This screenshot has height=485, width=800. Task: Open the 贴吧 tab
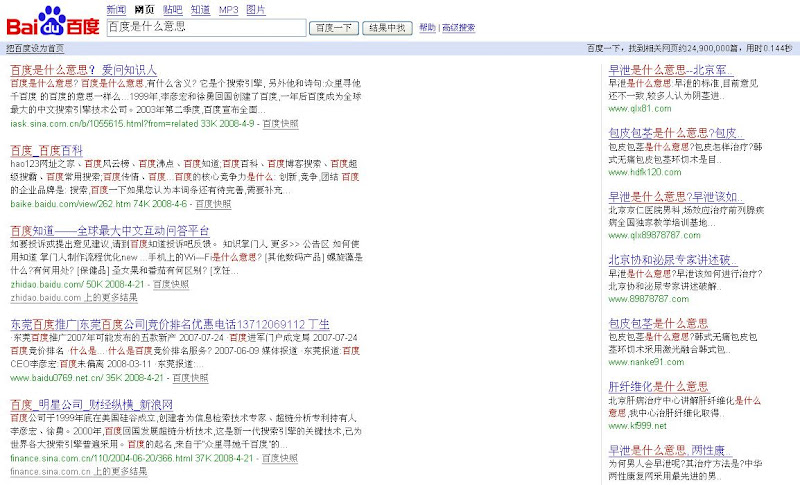click(172, 10)
